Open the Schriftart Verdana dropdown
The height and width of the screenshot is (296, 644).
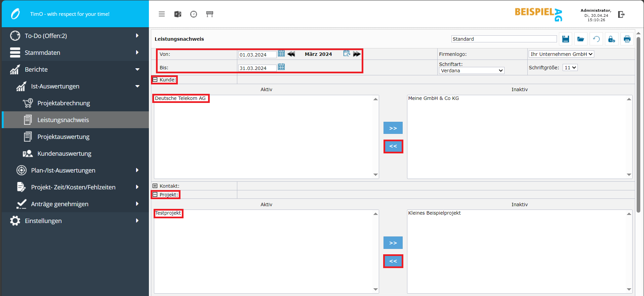point(471,71)
